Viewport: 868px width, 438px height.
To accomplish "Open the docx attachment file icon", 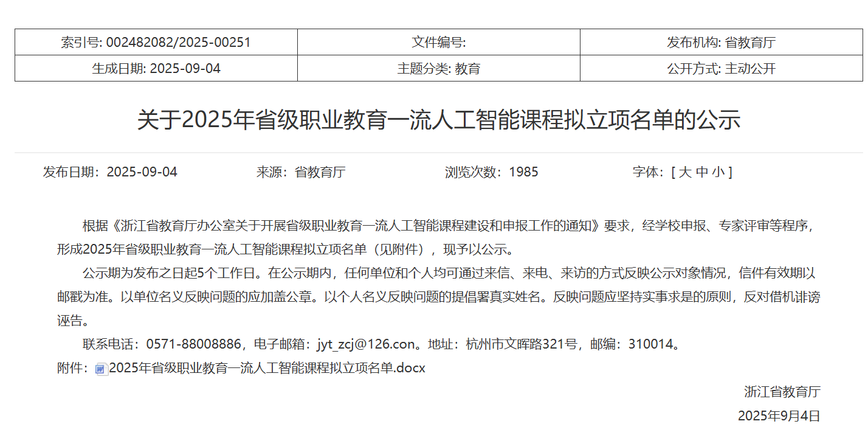I will 102,369.
